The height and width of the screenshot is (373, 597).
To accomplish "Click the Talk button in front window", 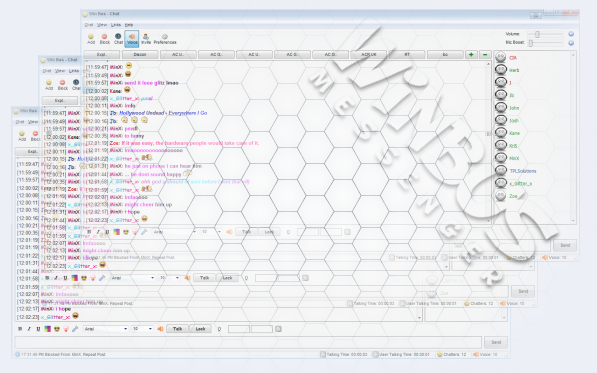I will click(177, 329).
